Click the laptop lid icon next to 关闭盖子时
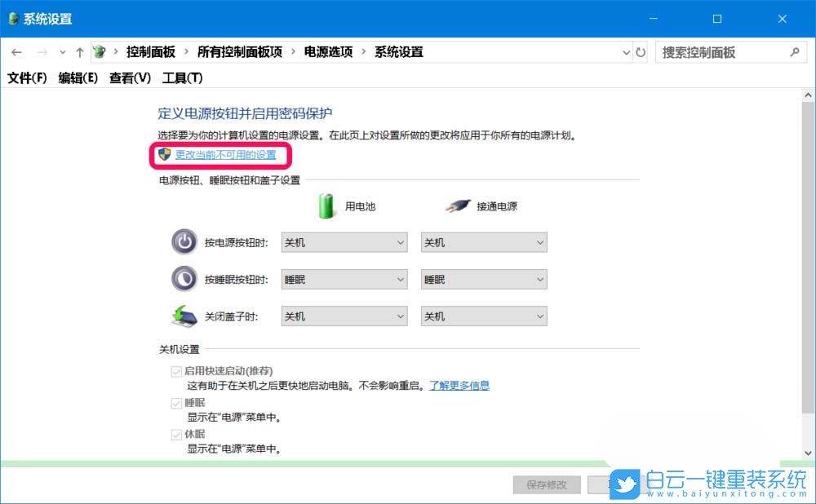The height and width of the screenshot is (504, 816). (183, 315)
